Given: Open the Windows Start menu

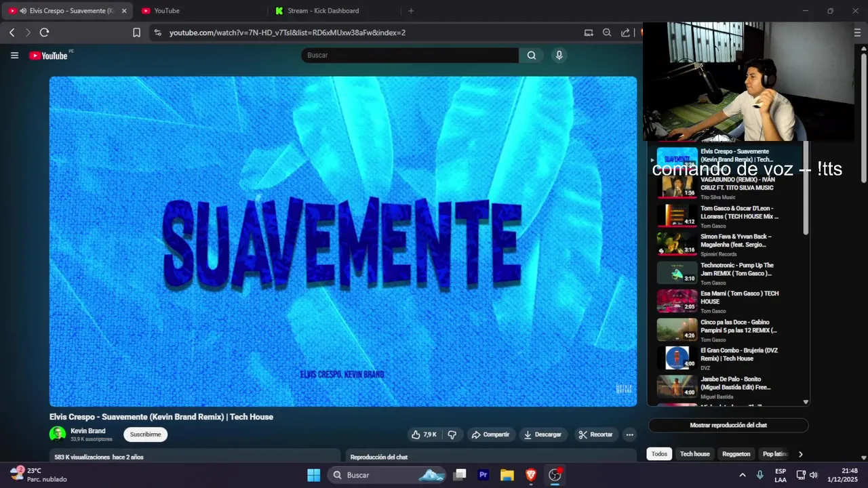Looking at the screenshot, I should coord(313,475).
